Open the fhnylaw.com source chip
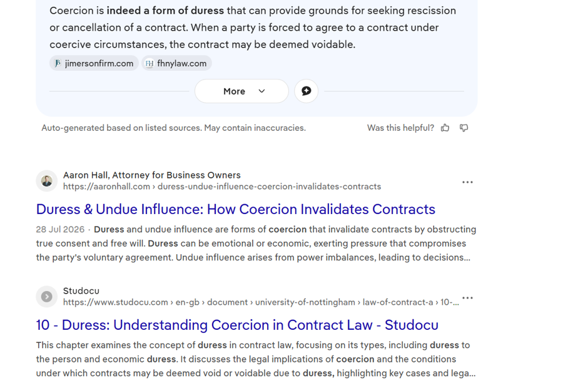The height and width of the screenshot is (385, 588). pos(176,63)
